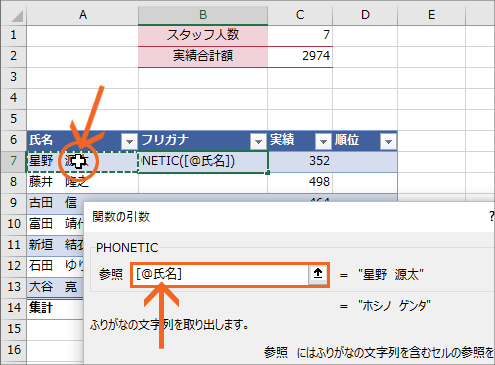The width and height of the screenshot is (495, 365).
Task: Click the 実績合計額 cell
Action: pos(203,56)
